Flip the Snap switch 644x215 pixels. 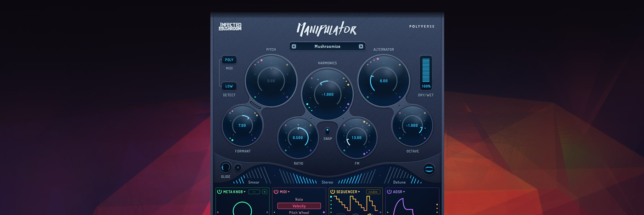click(x=328, y=131)
